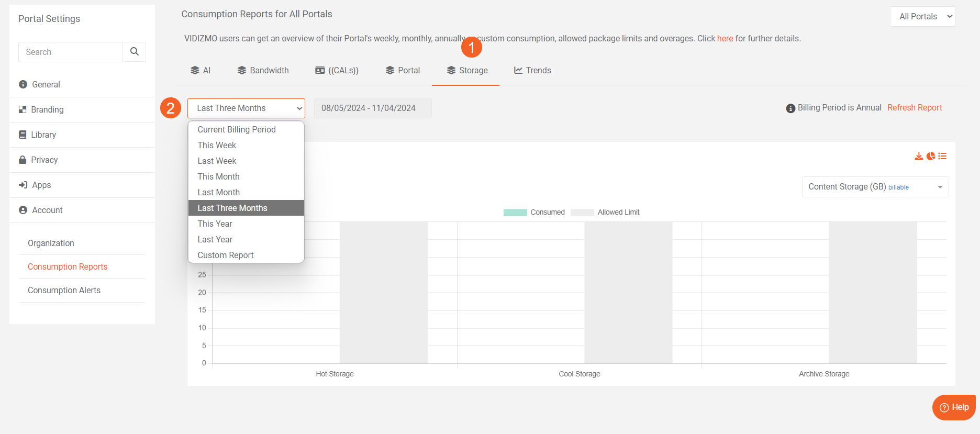The width and height of the screenshot is (980, 434).
Task: Choose Current Billing Period option
Action: pos(237,129)
